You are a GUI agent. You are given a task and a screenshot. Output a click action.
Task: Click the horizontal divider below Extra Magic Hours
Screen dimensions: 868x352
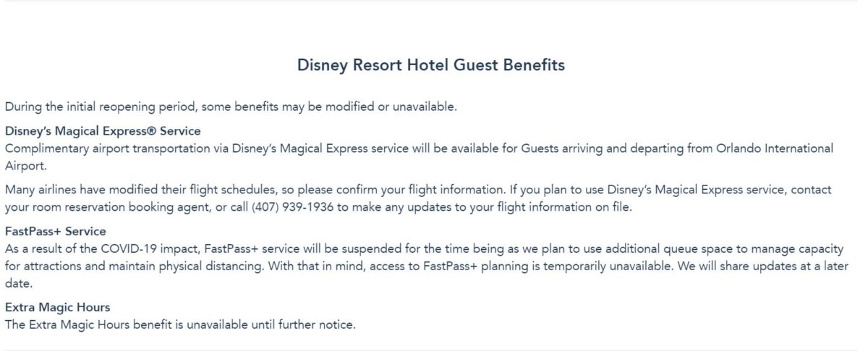434,351
